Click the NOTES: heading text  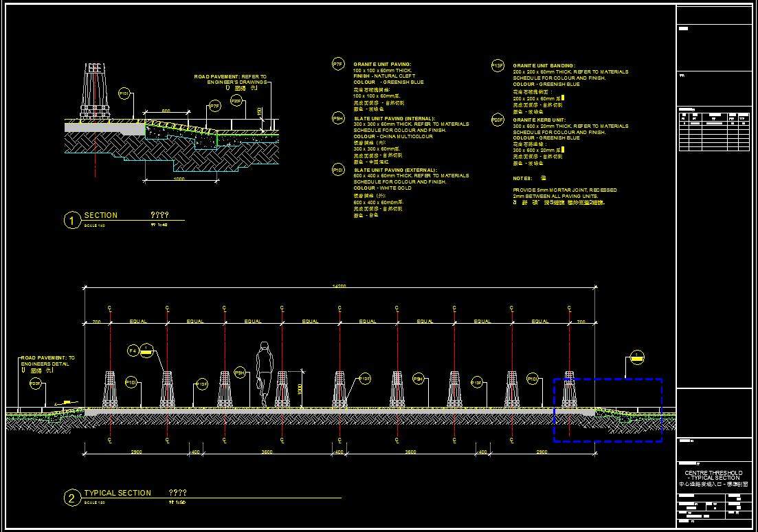click(522, 178)
